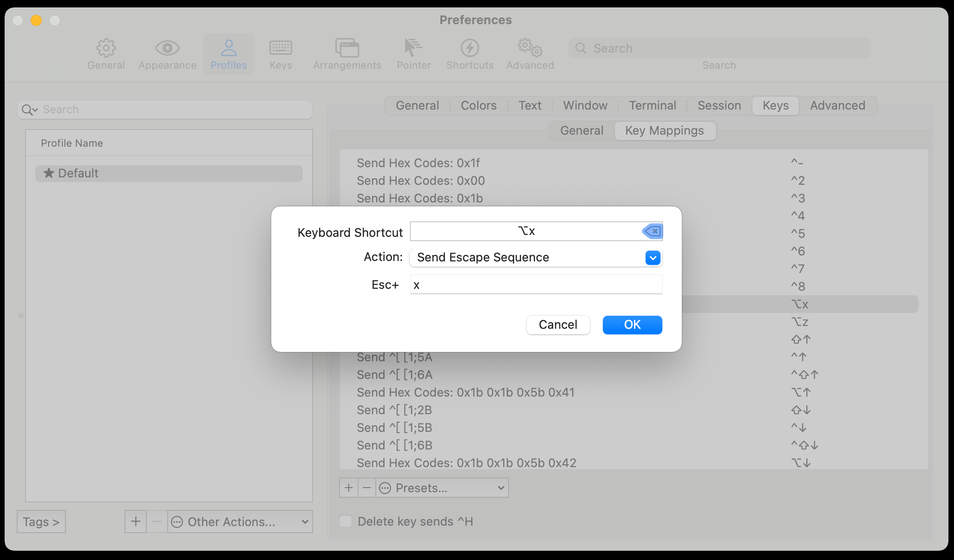Add a key mapping with the plus button
954x560 pixels.
pos(349,488)
